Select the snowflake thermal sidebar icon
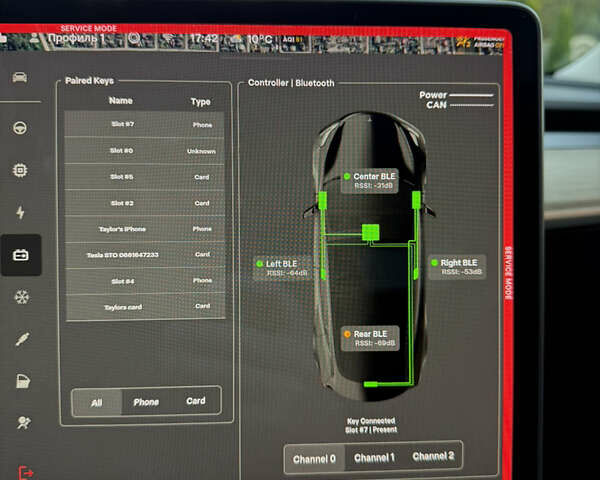The height and width of the screenshot is (480, 600). 21,297
